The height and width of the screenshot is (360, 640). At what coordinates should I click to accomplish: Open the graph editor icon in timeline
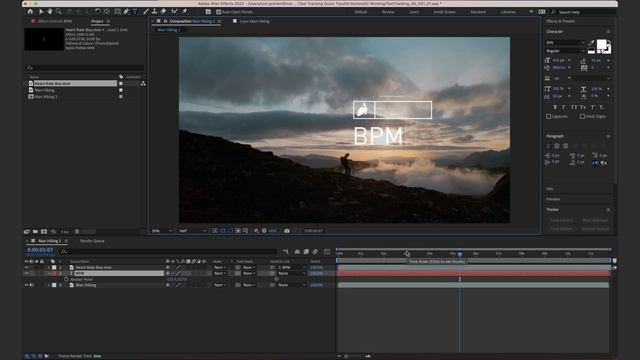pos(327,252)
